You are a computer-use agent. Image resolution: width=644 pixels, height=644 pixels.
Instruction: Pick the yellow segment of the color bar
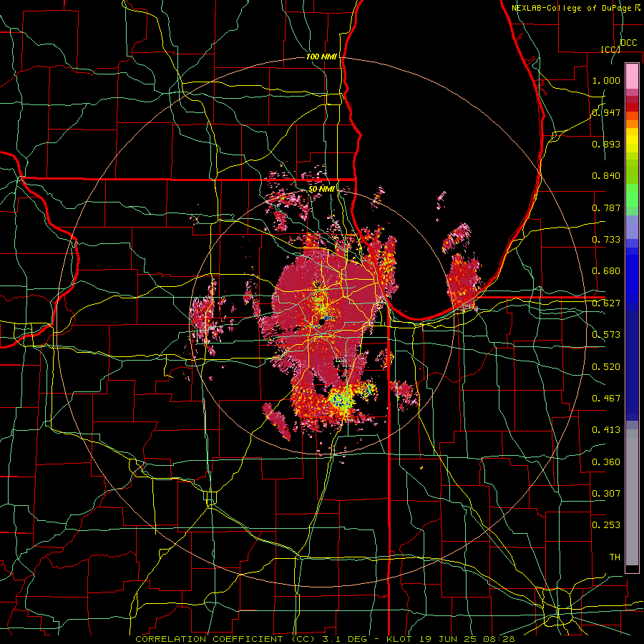[x=632, y=140]
